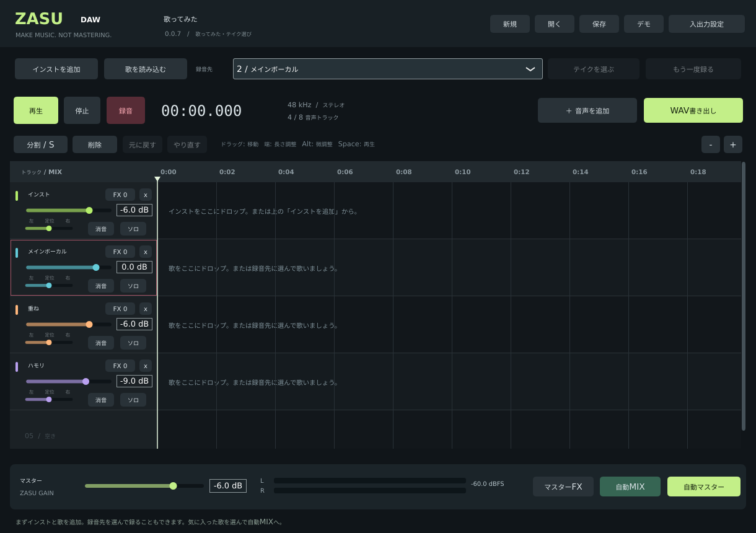This screenshot has height=533, width=756.
Task: Open FX 0 for the メインボーカル track
Action: [120, 252]
